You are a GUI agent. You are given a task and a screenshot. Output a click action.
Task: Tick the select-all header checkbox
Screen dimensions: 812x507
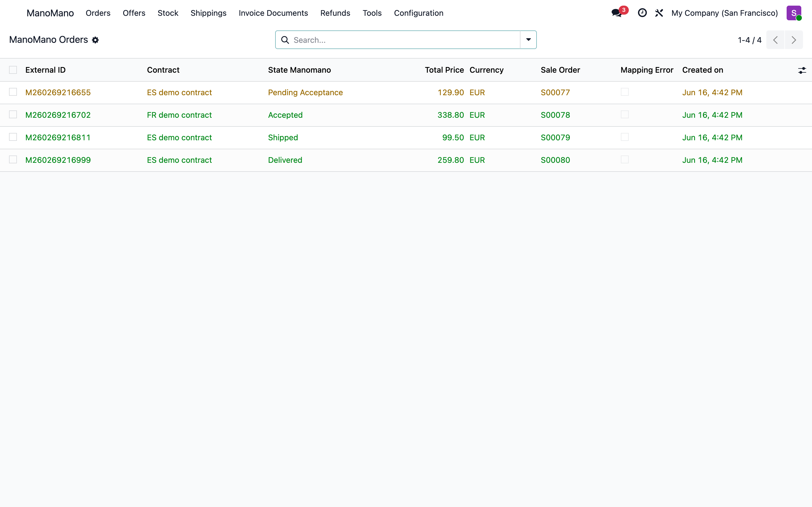(x=13, y=70)
